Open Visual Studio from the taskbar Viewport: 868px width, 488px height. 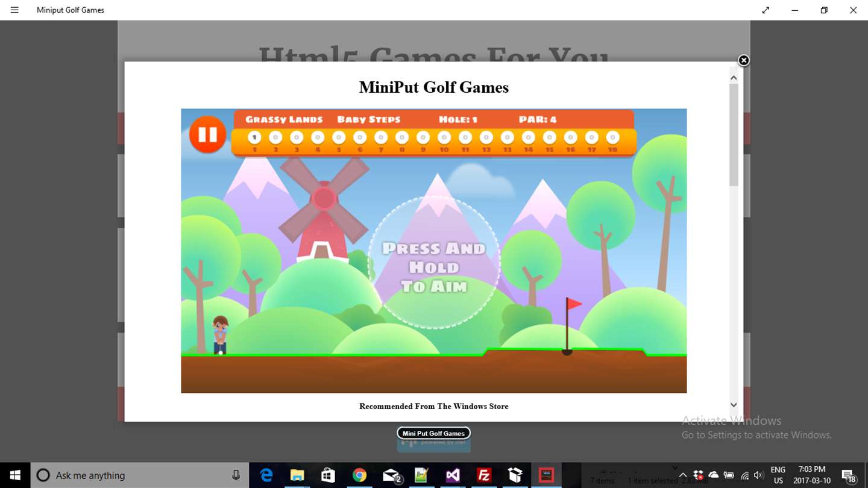tap(453, 475)
